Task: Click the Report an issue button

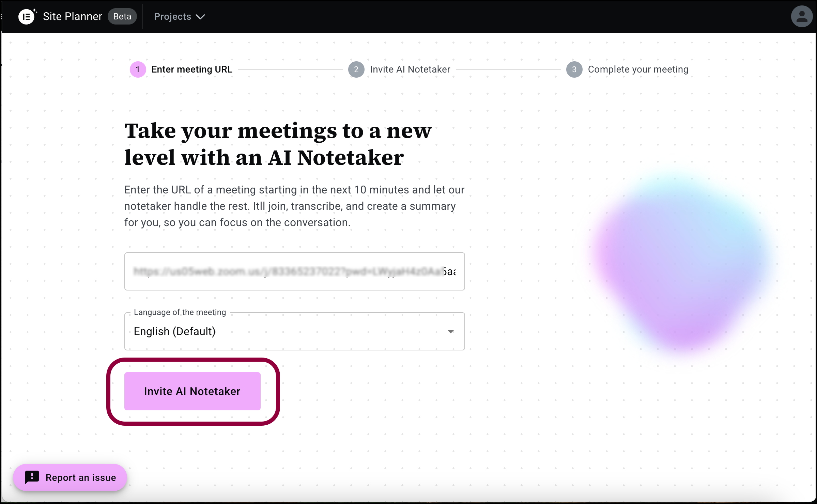Action: coord(70,477)
